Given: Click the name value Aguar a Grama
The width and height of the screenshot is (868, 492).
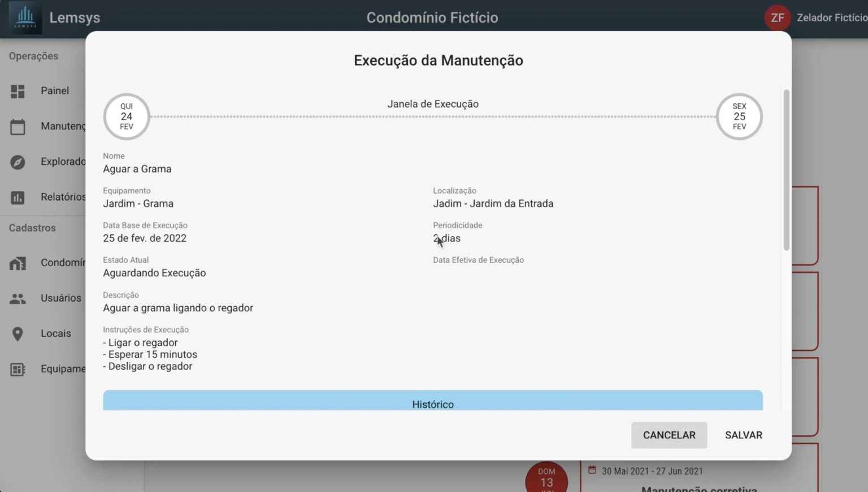Looking at the screenshot, I should 137,169.
